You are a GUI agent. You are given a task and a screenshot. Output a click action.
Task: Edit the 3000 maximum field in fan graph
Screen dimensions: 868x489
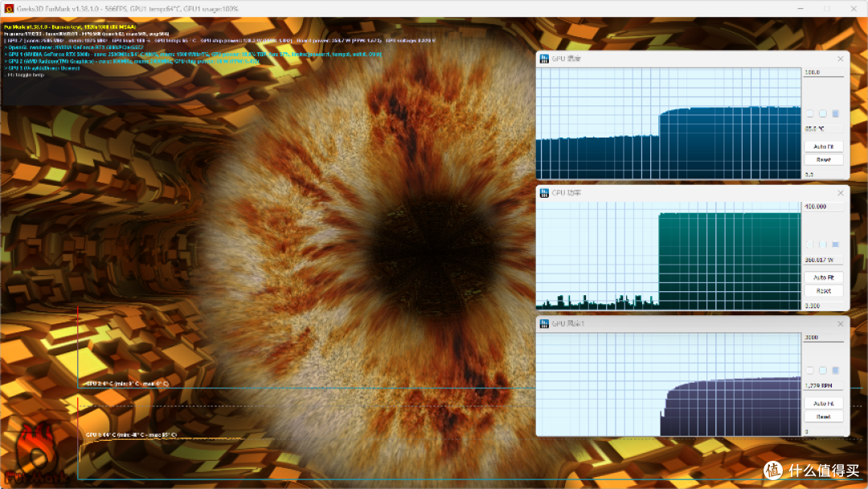click(x=824, y=337)
